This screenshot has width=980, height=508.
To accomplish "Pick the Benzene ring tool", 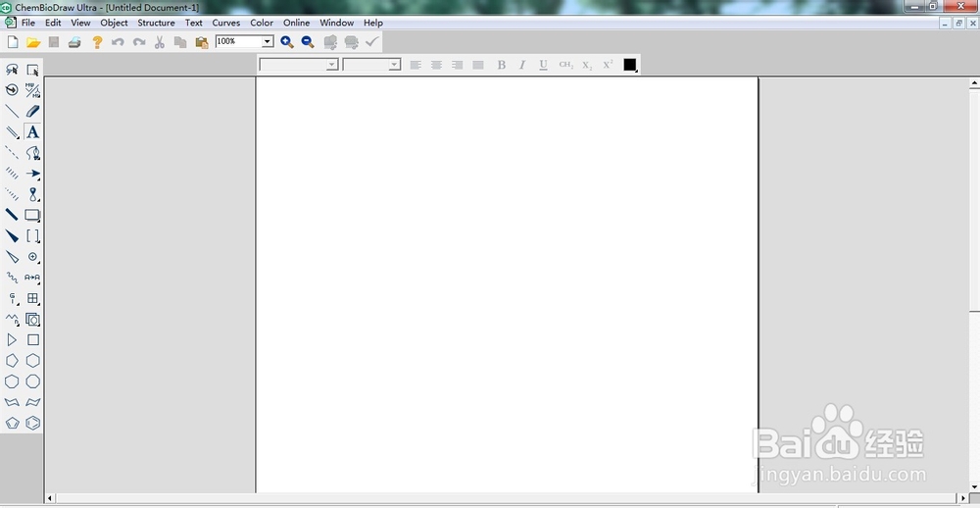I will pos(32,423).
